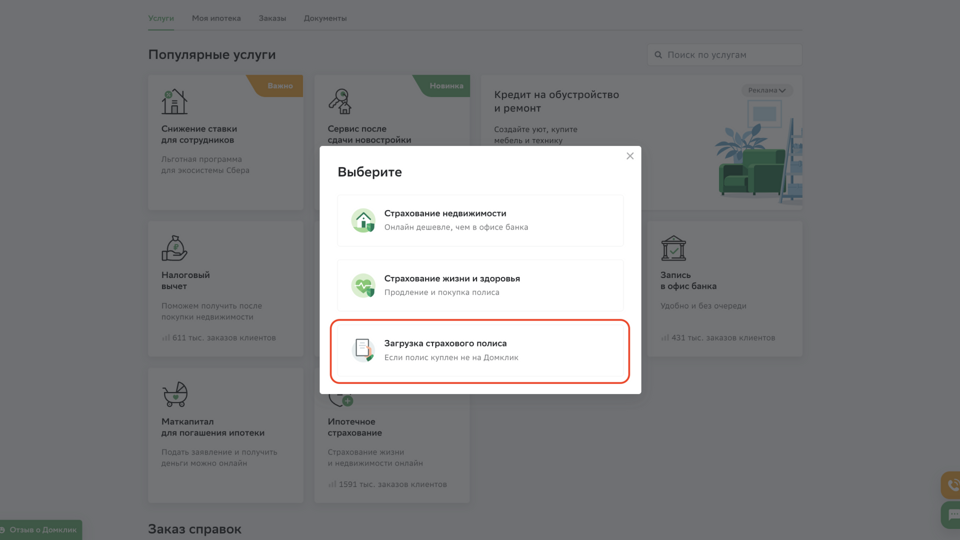This screenshot has height=540, width=960.
Task: Click the money bag Налоговый вычет icon
Action: (174, 248)
